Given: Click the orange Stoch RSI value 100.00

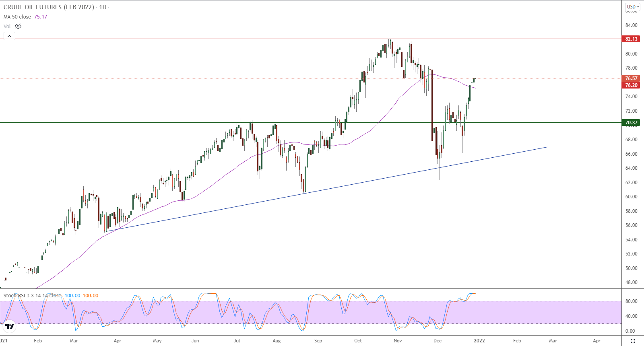Looking at the screenshot, I should (91, 296).
